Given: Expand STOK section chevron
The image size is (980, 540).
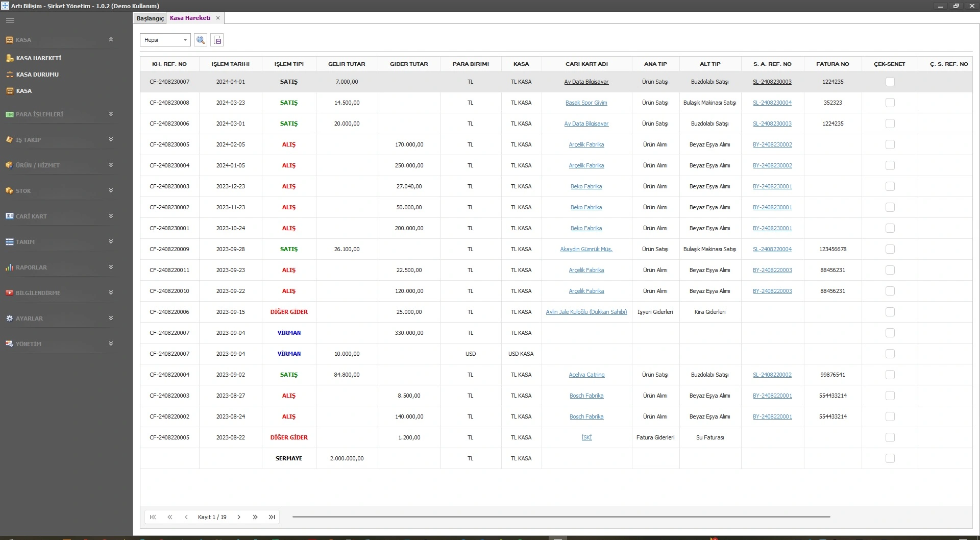Looking at the screenshot, I should click(x=111, y=190).
